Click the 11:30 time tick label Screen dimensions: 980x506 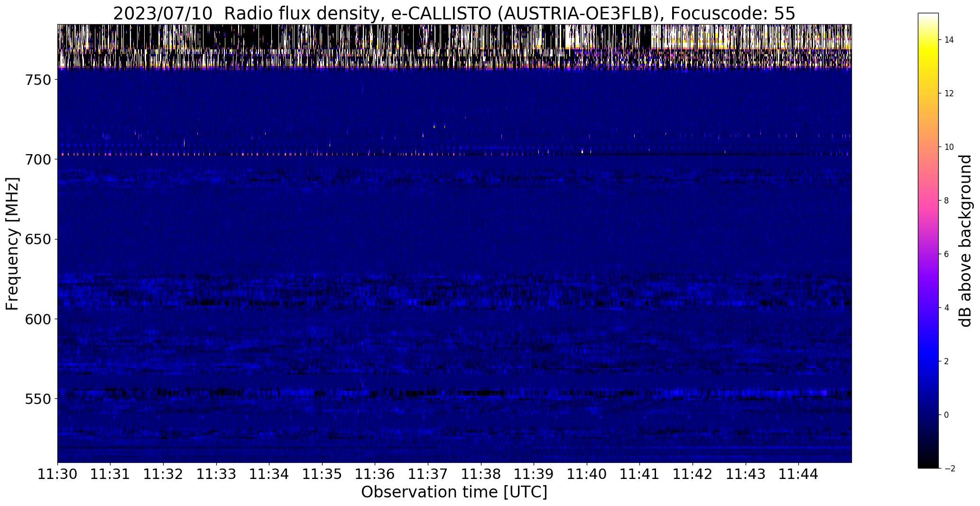pos(57,474)
